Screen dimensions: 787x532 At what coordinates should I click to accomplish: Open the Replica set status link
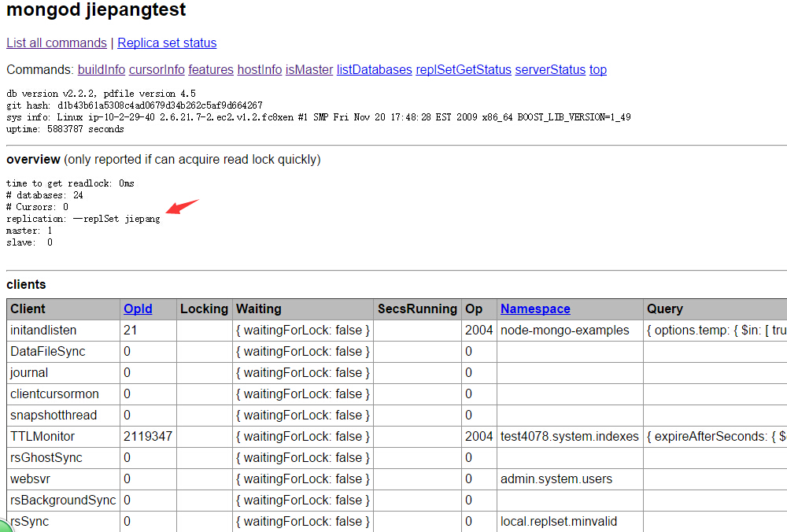[x=167, y=43]
